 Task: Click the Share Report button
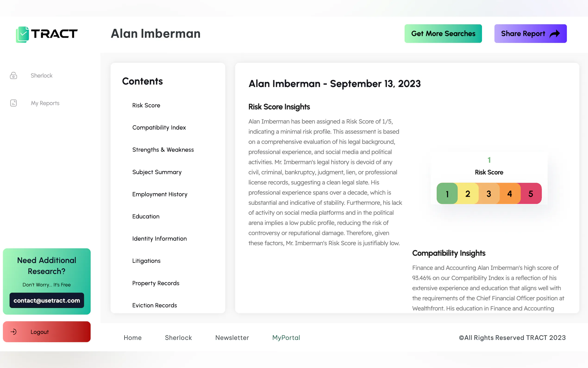(530, 34)
